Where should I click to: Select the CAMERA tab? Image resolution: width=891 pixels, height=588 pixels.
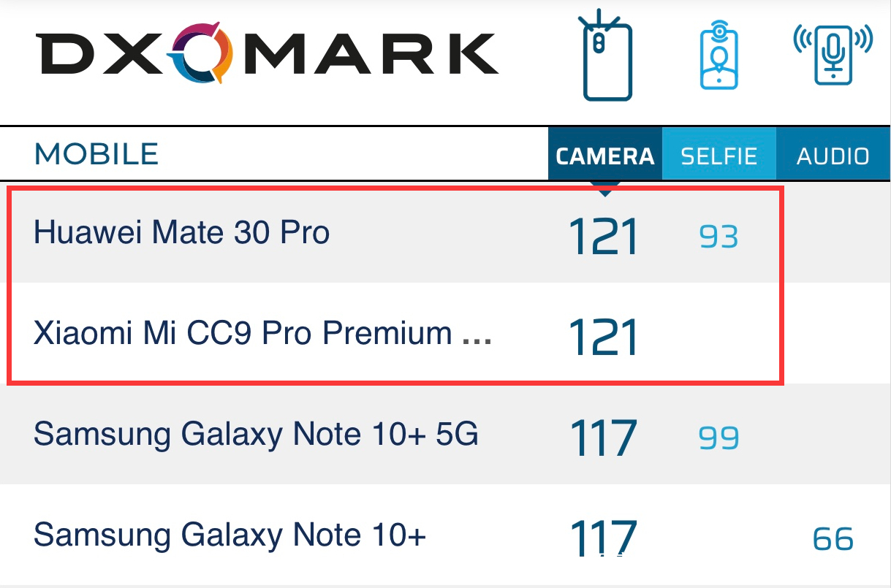[604, 154]
